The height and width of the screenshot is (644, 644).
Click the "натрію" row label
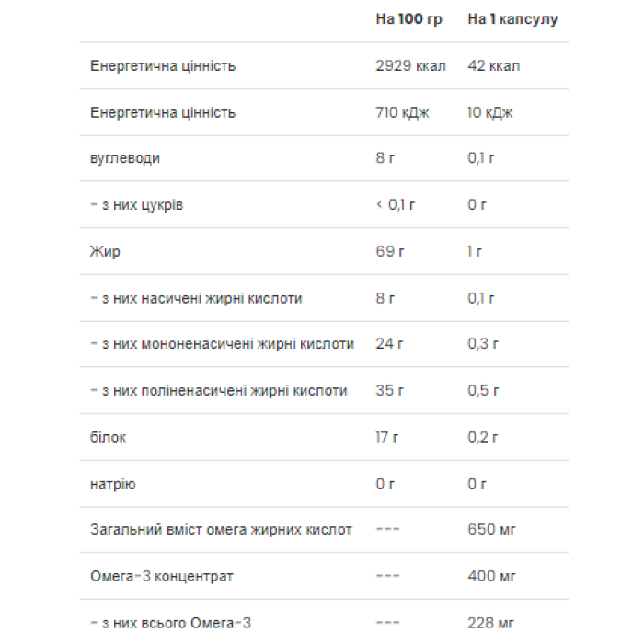point(113,483)
